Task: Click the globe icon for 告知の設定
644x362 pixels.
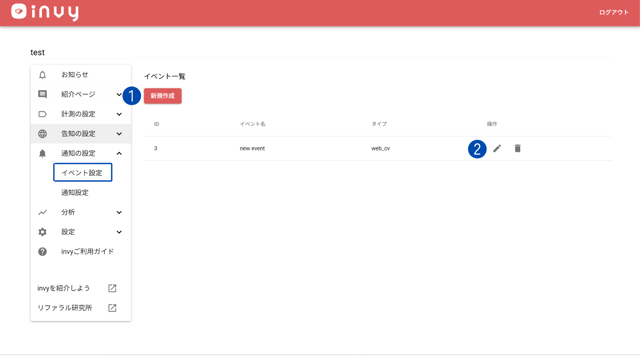Action: pyautogui.click(x=42, y=134)
